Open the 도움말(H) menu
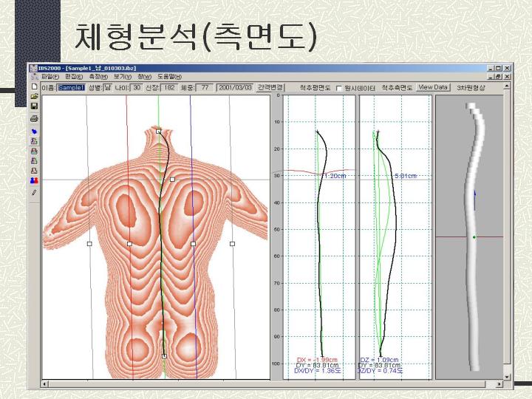 (x=169, y=77)
